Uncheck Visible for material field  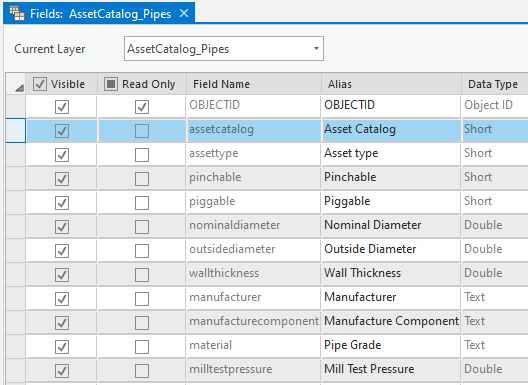pyautogui.click(x=62, y=347)
